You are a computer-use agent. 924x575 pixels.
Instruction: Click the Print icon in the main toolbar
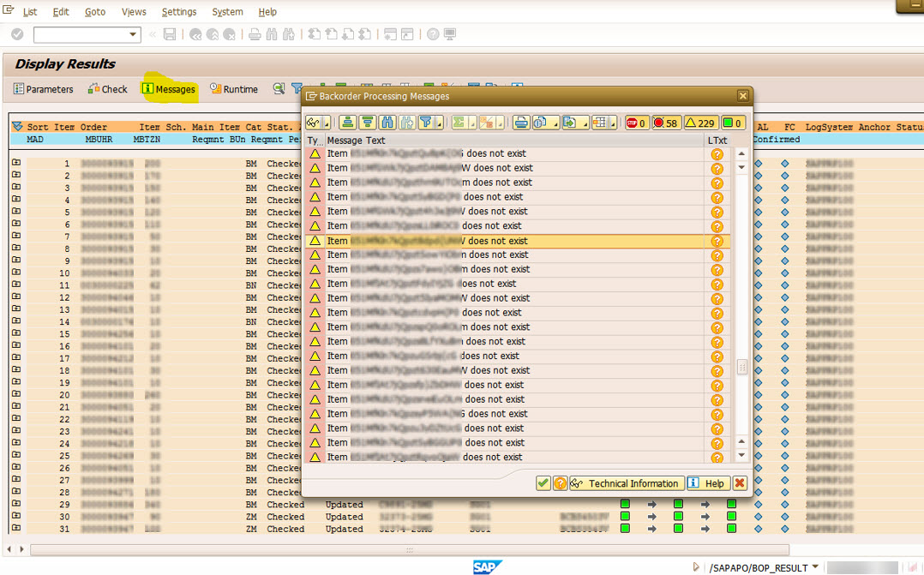255,34
